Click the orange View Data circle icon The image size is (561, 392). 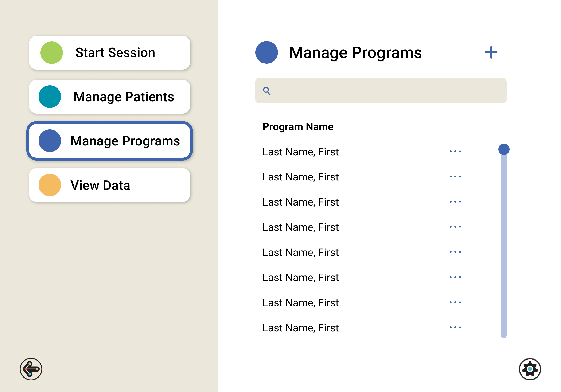(x=50, y=185)
